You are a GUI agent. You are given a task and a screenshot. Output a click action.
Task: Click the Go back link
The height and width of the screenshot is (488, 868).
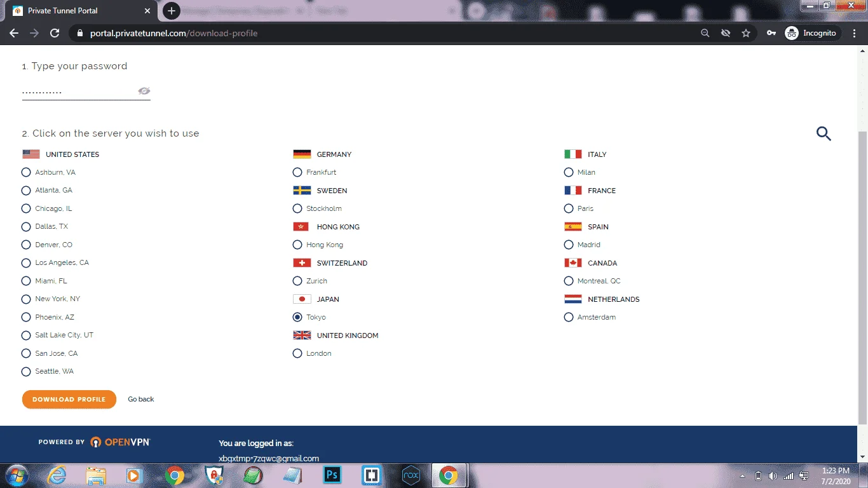coord(141,399)
